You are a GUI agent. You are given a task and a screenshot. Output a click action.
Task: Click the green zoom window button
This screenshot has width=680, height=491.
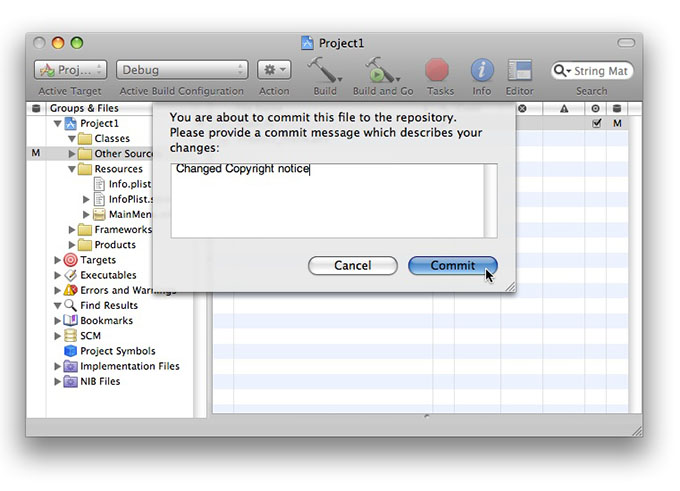[x=77, y=43]
